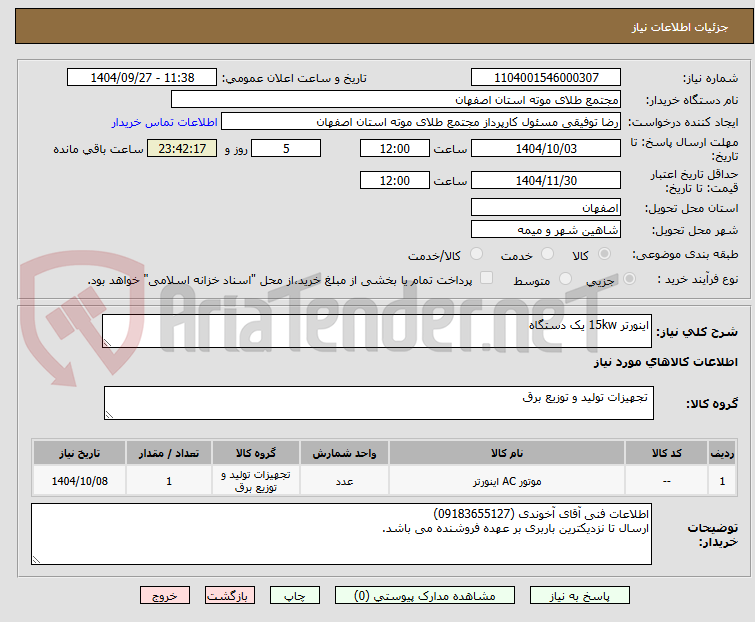Click the validity time field 12:00 beside 1404/11/30
Viewport: 755px width, 622px height.
[394, 181]
